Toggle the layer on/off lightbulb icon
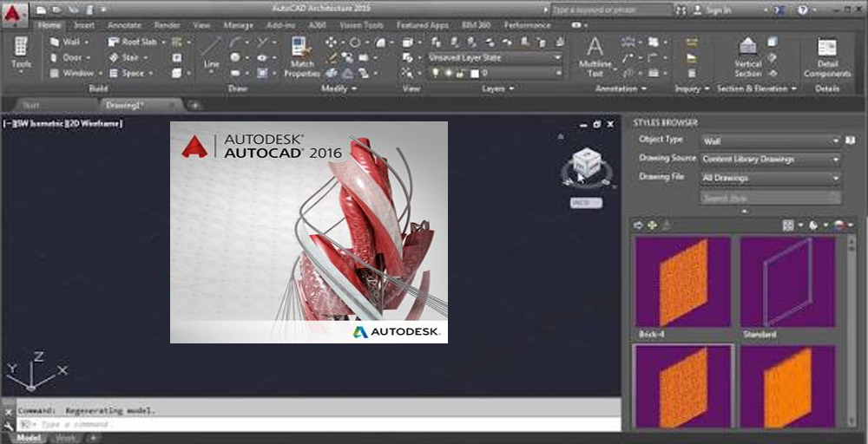 coord(436,73)
